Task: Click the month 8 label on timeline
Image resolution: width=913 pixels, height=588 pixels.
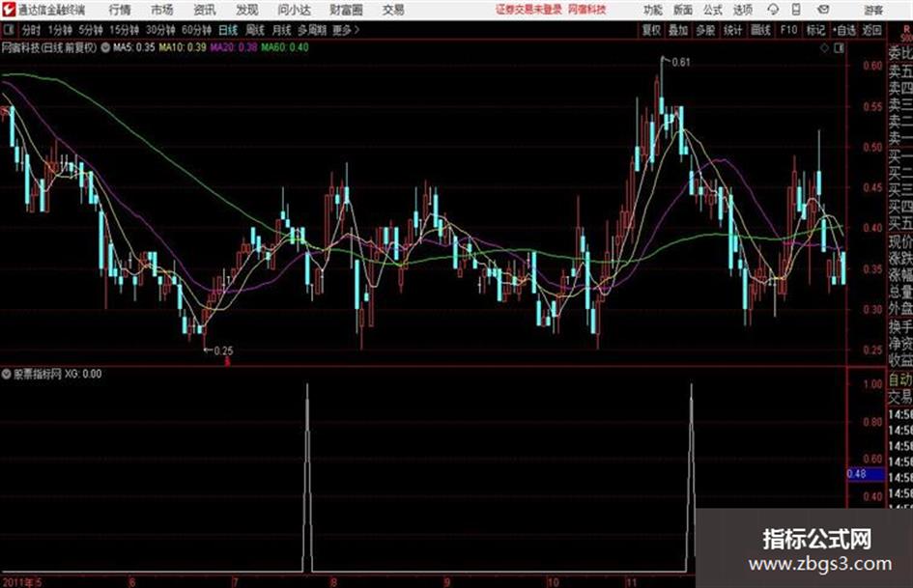Action: tap(333, 582)
